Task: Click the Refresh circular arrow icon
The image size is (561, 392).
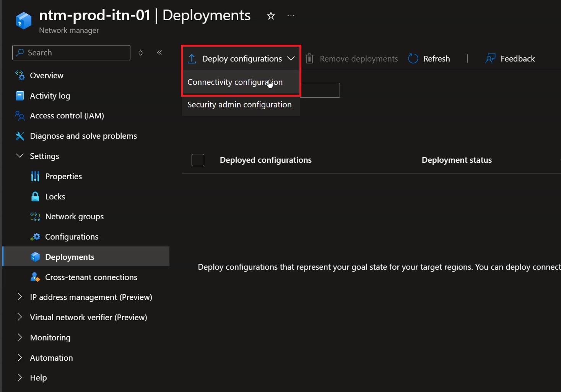Action: 413,58
